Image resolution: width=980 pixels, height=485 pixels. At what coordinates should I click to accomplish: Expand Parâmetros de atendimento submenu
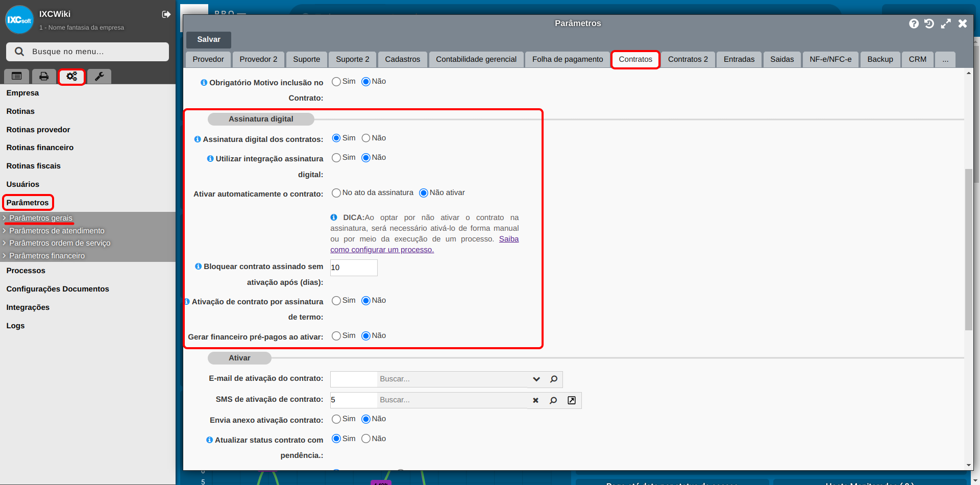(x=57, y=231)
